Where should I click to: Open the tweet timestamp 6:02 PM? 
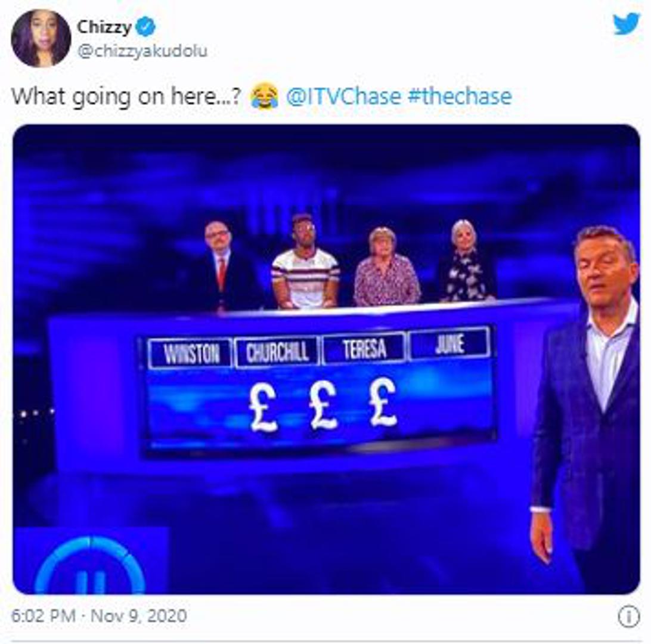tap(44, 615)
